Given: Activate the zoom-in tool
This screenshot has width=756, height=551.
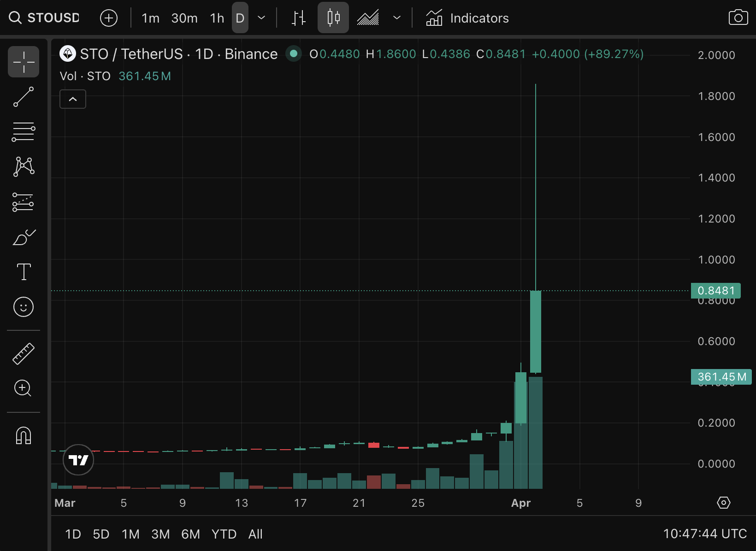Looking at the screenshot, I should click(23, 389).
